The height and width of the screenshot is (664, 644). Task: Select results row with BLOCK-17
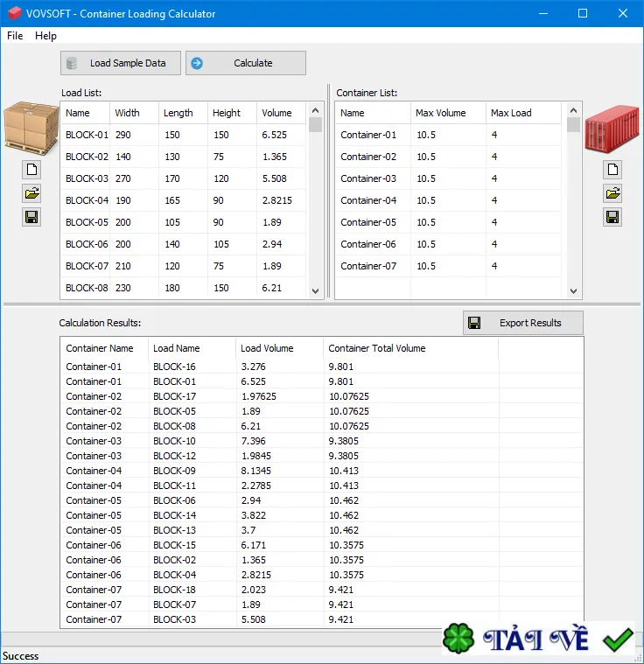[322, 396]
